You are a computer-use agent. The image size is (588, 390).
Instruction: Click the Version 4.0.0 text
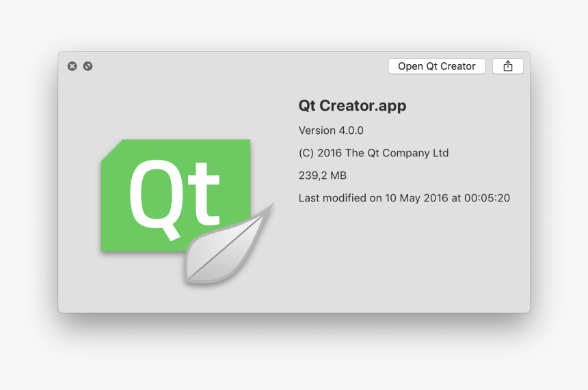[331, 130]
